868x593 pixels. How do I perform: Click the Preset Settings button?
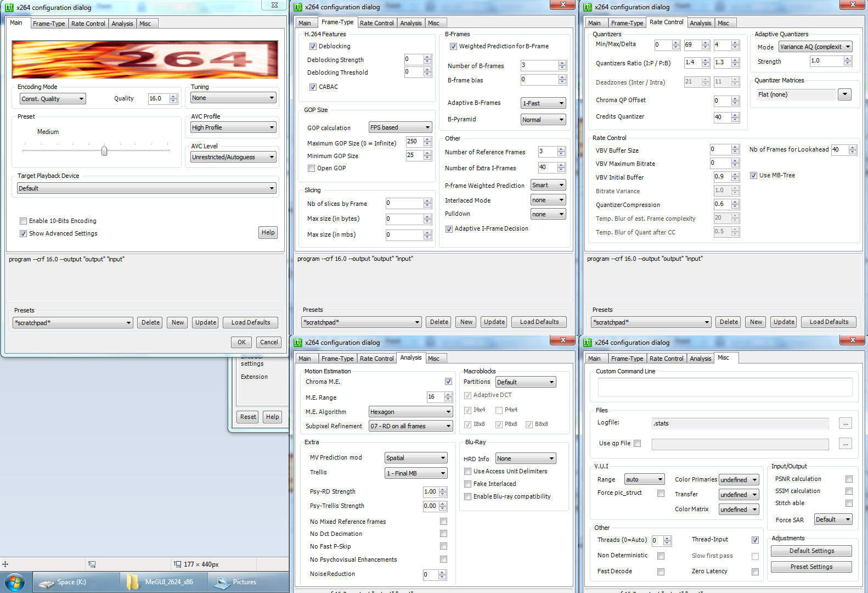tap(811, 567)
